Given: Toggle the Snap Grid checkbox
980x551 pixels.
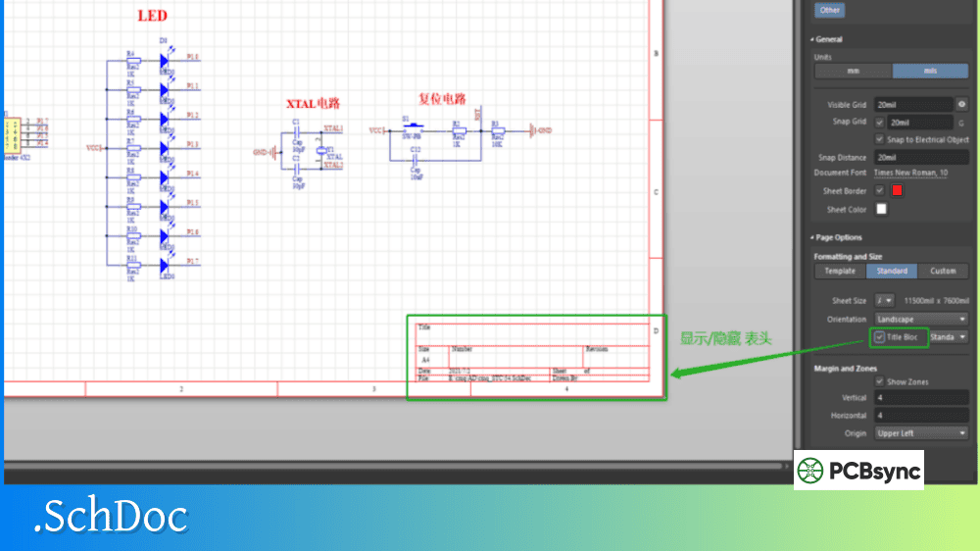Looking at the screenshot, I should (879, 123).
